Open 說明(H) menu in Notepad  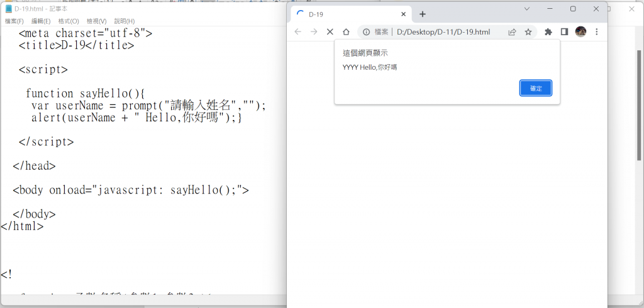click(124, 21)
